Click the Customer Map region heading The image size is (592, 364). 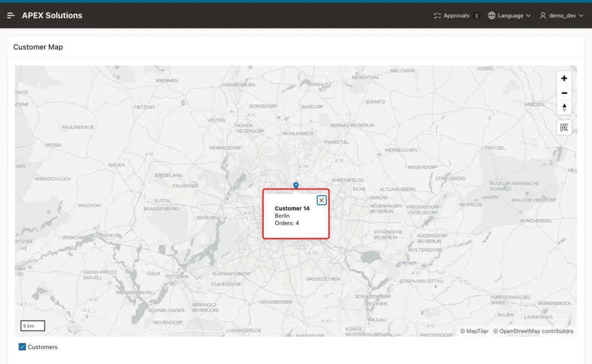[38, 47]
